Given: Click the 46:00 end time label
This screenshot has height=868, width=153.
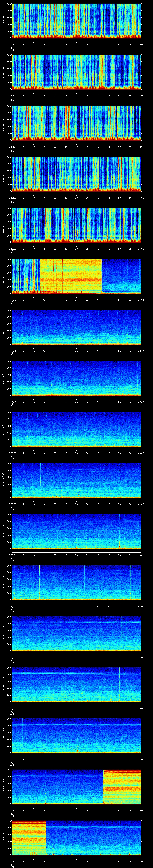Looking at the screenshot, I should pos(141,861).
